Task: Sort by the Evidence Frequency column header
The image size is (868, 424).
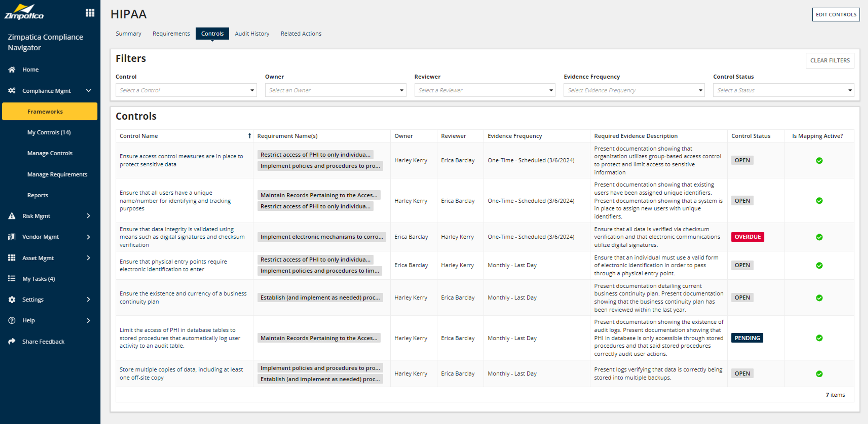Action: 514,136
